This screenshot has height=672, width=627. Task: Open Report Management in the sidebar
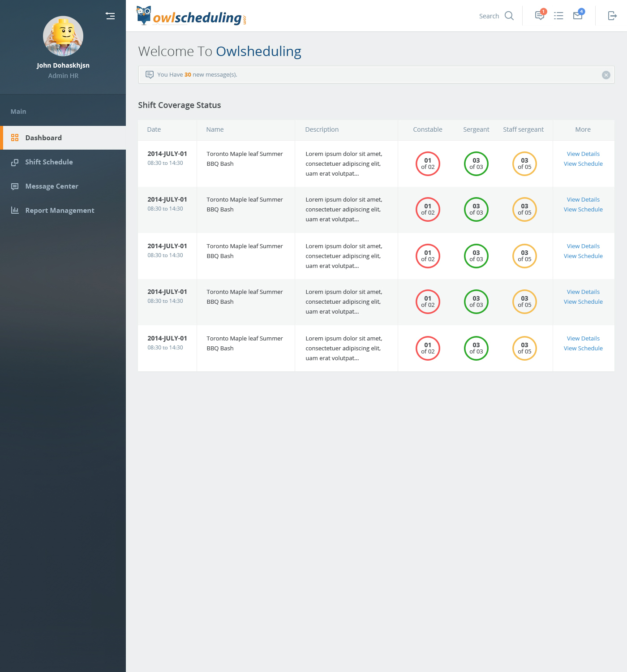pos(63,210)
